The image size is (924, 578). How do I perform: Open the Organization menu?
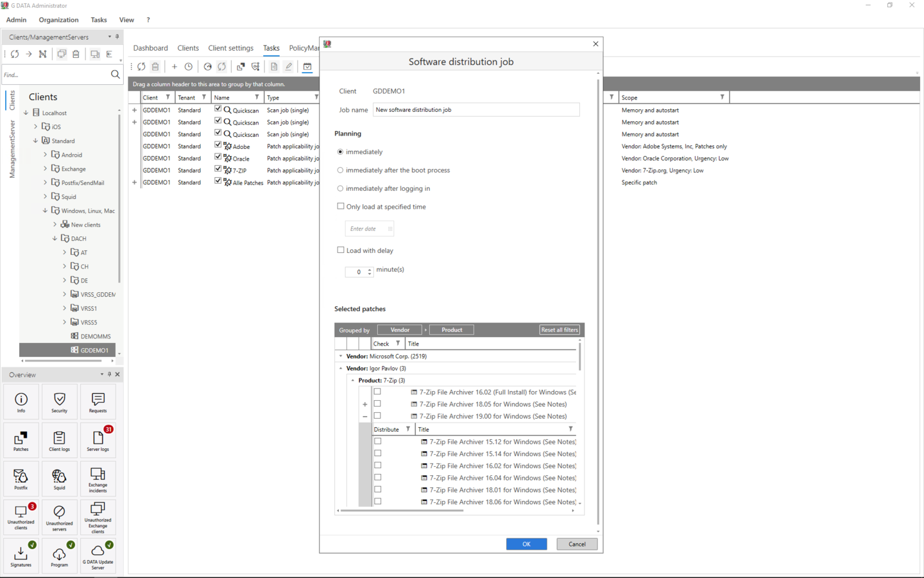(x=58, y=20)
